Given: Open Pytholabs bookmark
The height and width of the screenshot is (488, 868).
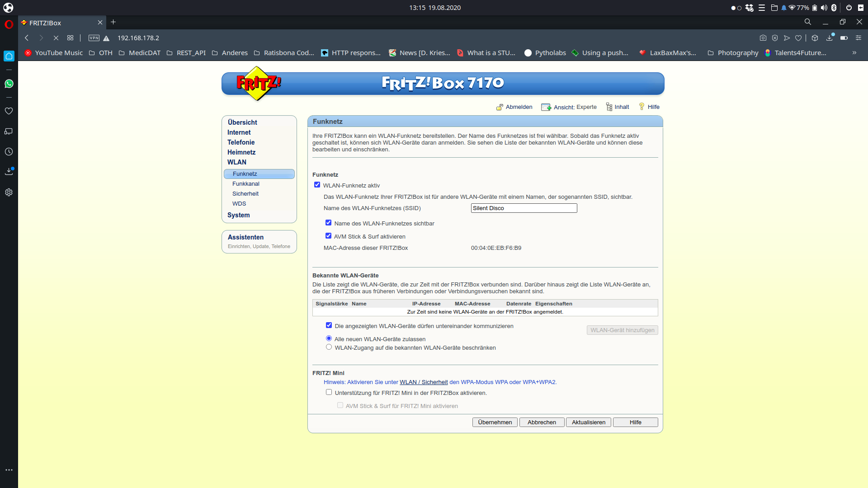Looking at the screenshot, I should pyautogui.click(x=545, y=53).
